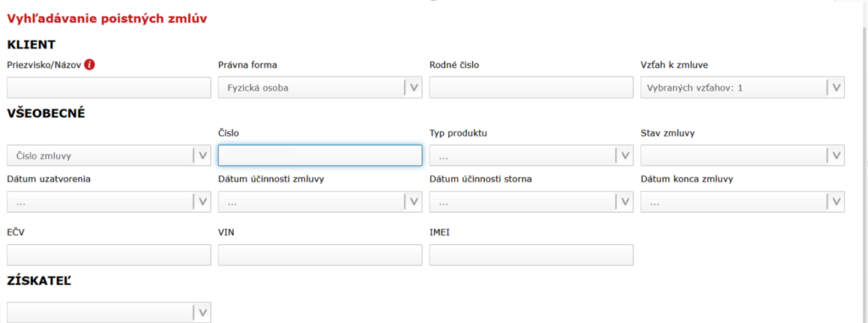Screen dimensions: 868x323
Task: Expand the Stav zmluvy dropdown
Action: [743, 156]
